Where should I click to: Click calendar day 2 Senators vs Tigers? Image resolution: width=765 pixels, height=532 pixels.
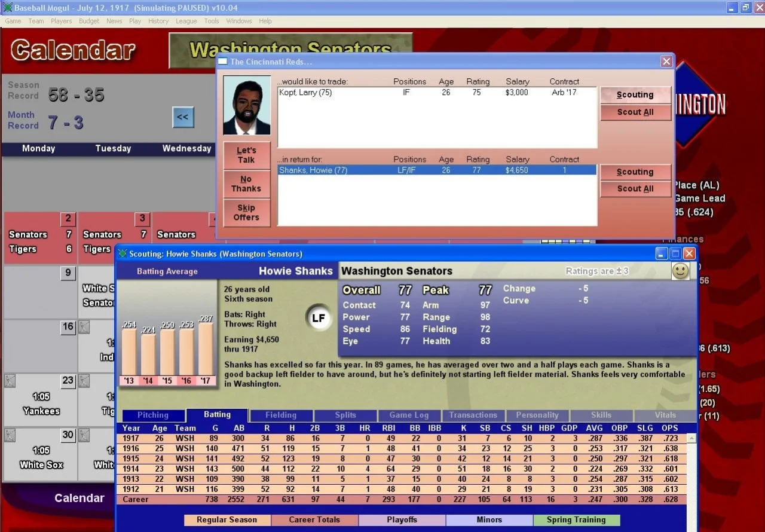(40, 238)
